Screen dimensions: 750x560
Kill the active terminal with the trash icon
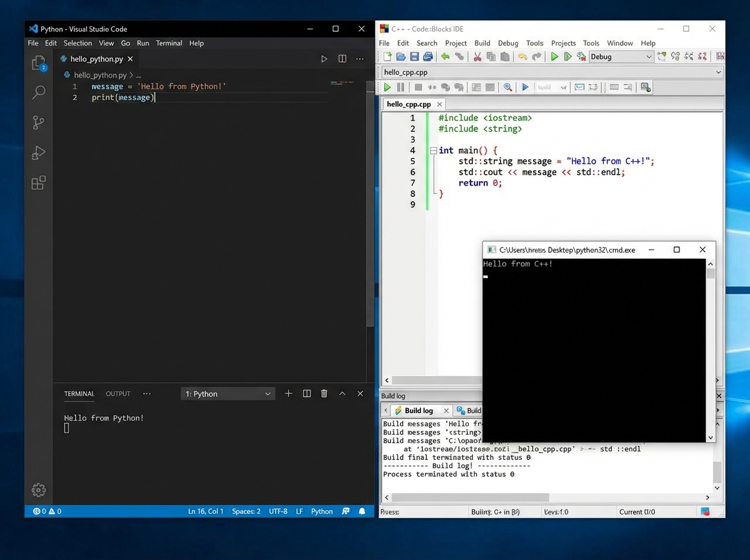[324, 393]
